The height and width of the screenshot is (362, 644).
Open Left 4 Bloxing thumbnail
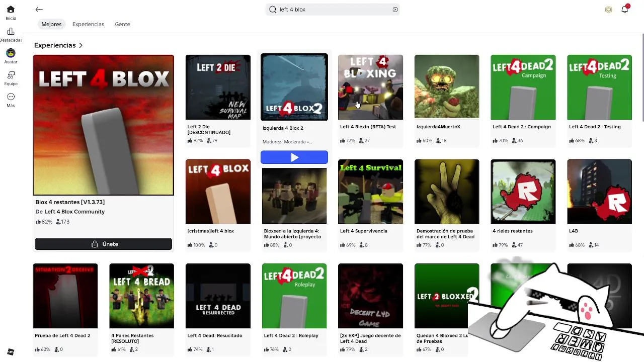370,87
